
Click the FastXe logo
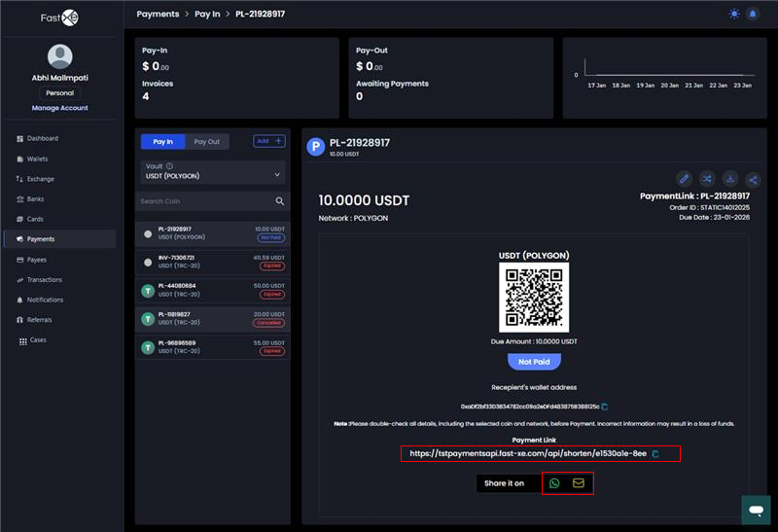(x=59, y=18)
